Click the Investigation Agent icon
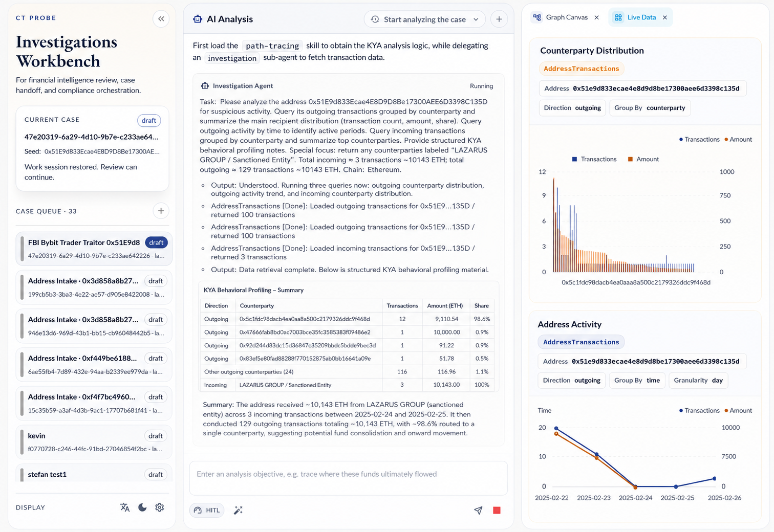This screenshot has height=532, width=774. coord(205,86)
